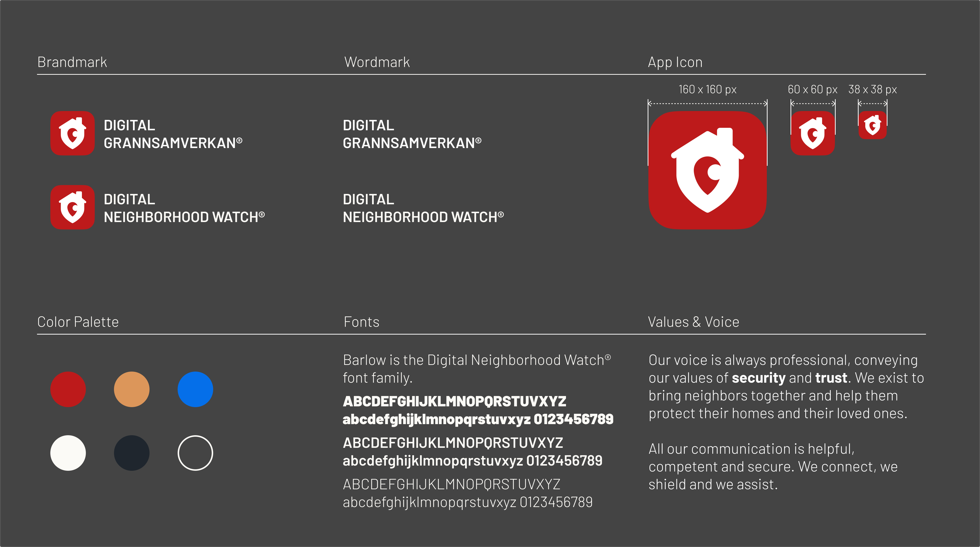This screenshot has height=547, width=980.
Task: Pick the tan orange color swatch
Action: coord(132,389)
